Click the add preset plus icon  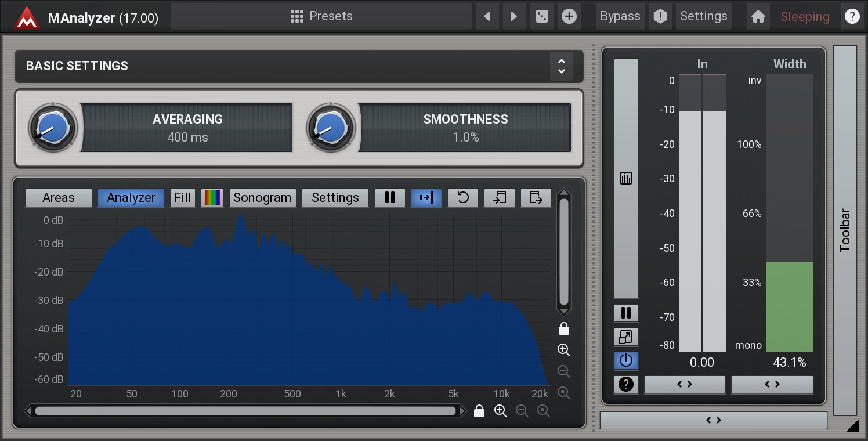[569, 16]
